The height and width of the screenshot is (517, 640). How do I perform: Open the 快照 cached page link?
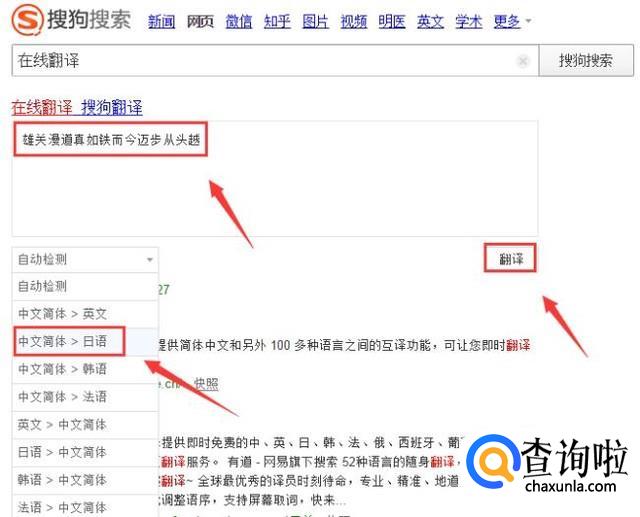206,384
